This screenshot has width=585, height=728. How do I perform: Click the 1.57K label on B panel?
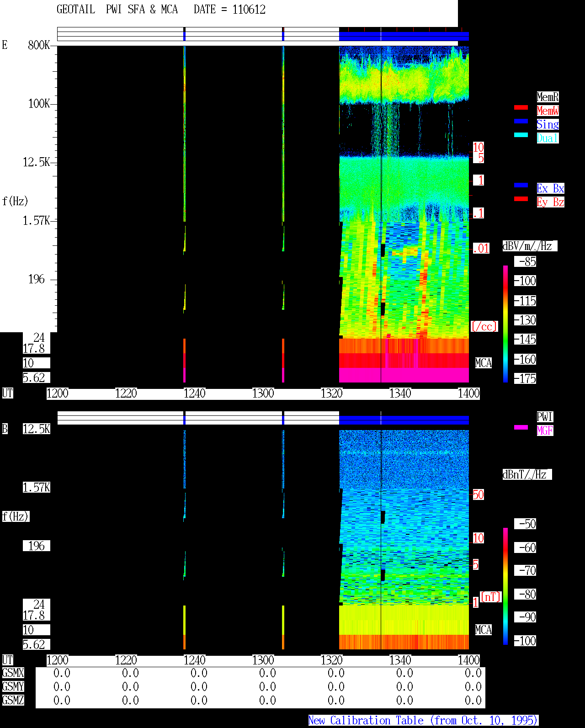(x=36, y=487)
